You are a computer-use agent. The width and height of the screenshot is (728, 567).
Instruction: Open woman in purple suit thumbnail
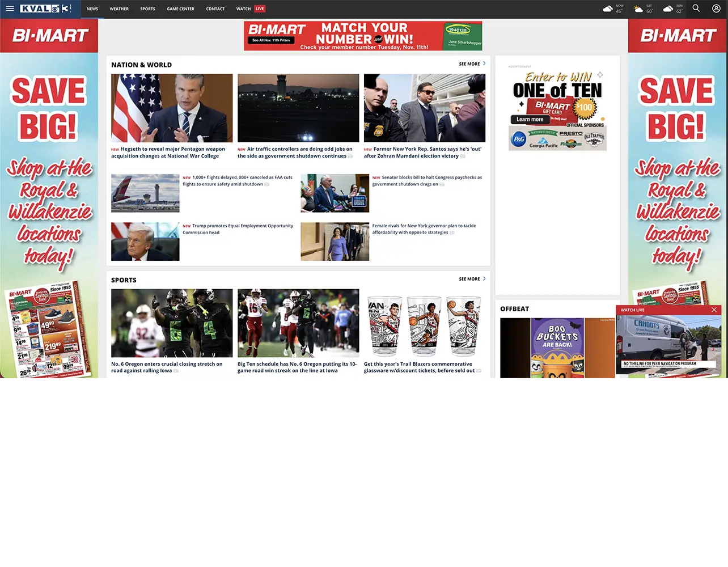[335, 242]
